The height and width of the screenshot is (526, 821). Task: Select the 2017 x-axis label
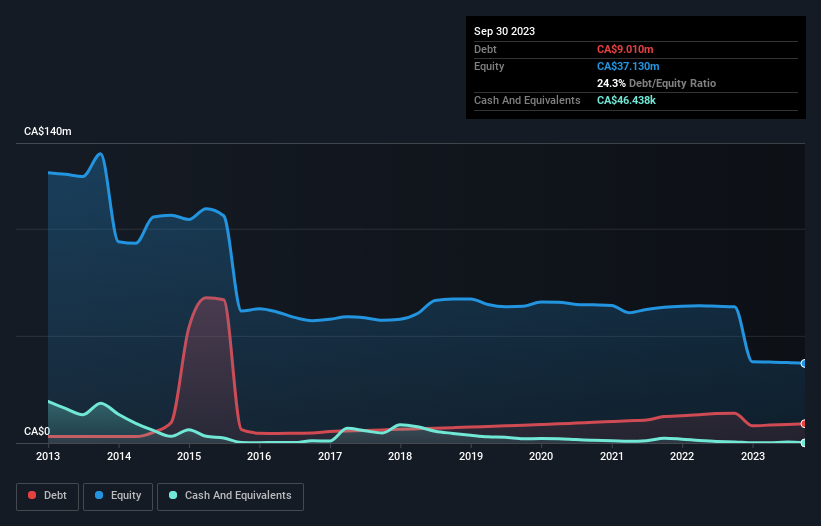coord(330,456)
